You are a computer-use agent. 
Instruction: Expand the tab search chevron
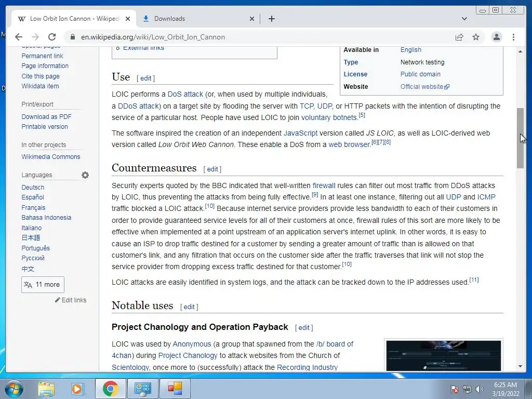point(464,19)
